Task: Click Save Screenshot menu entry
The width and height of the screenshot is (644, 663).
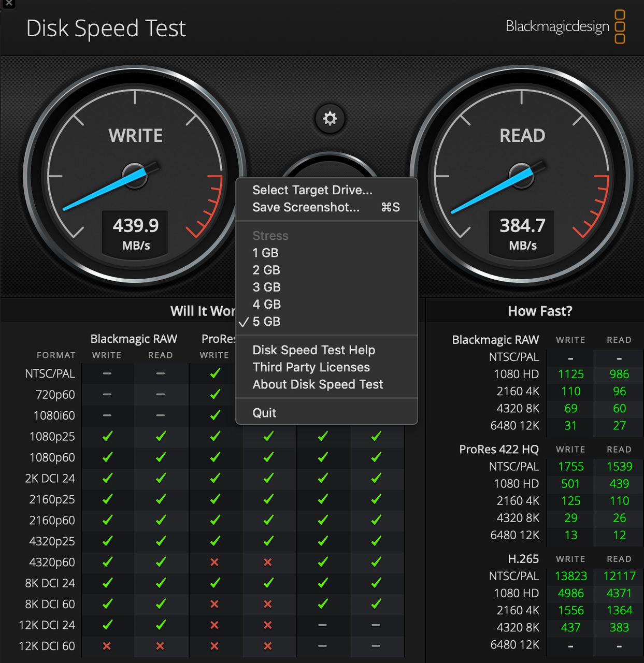Action: pyautogui.click(x=306, y=207)
